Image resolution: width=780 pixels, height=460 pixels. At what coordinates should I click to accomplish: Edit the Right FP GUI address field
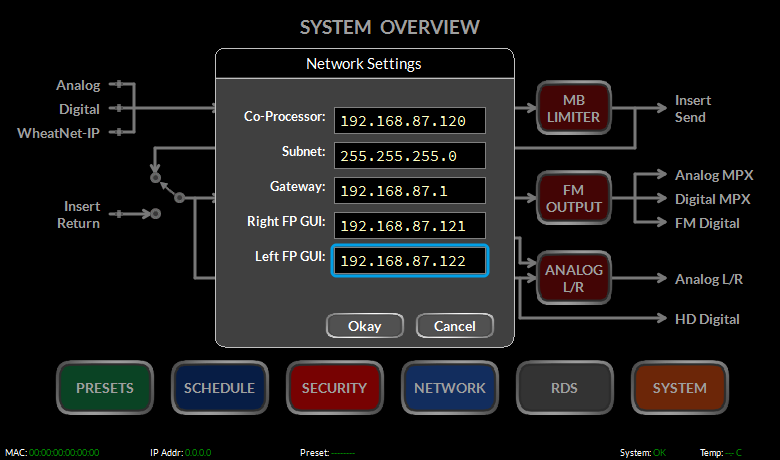point(409,226)
